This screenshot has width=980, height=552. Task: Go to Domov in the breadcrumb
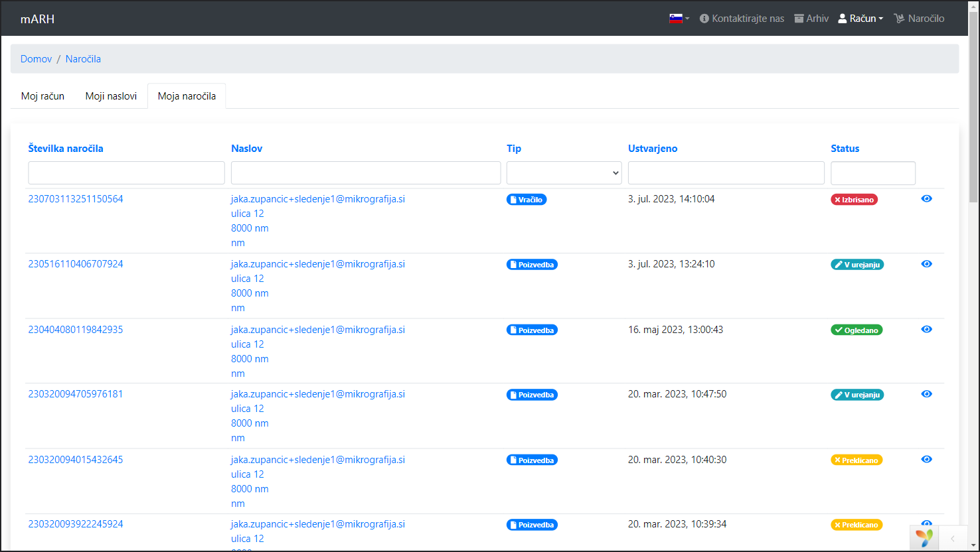[x=36, y=59]
